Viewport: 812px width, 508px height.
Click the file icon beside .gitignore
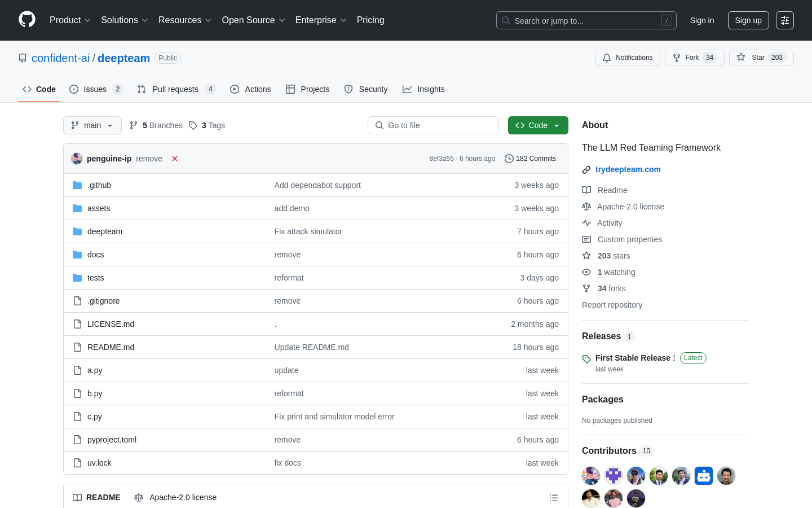coord(77,301)
